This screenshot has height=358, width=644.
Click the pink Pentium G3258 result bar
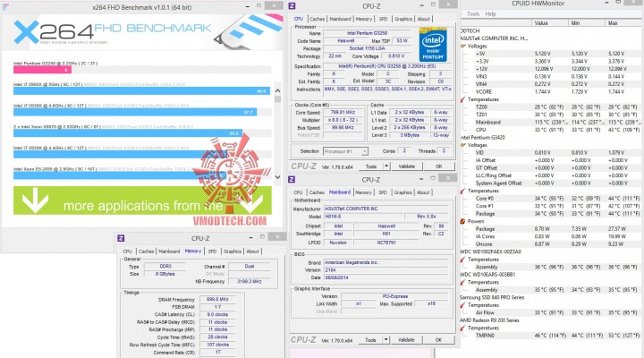[x=42, y=70]
